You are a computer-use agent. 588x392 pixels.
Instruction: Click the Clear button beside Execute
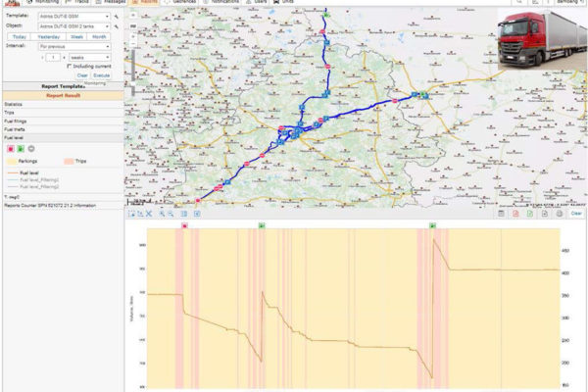coord(82,75)
